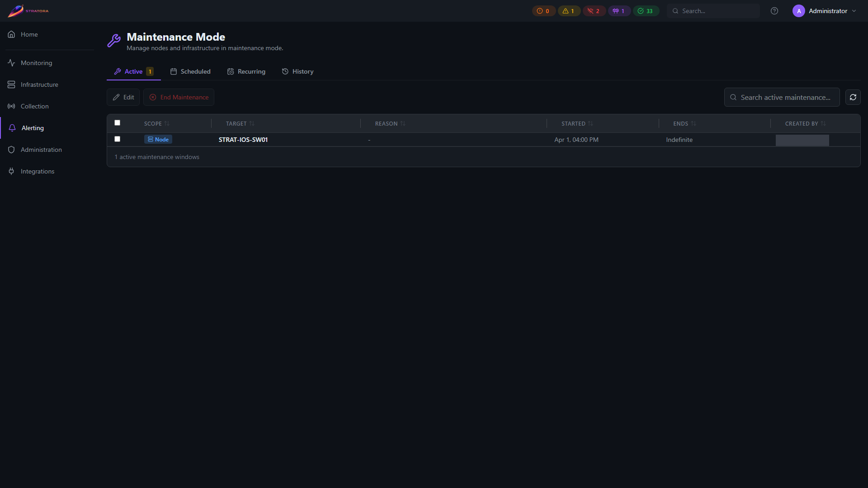Click the Stratora logo
This screenshot has height=488, width=868.
(28, 11)
